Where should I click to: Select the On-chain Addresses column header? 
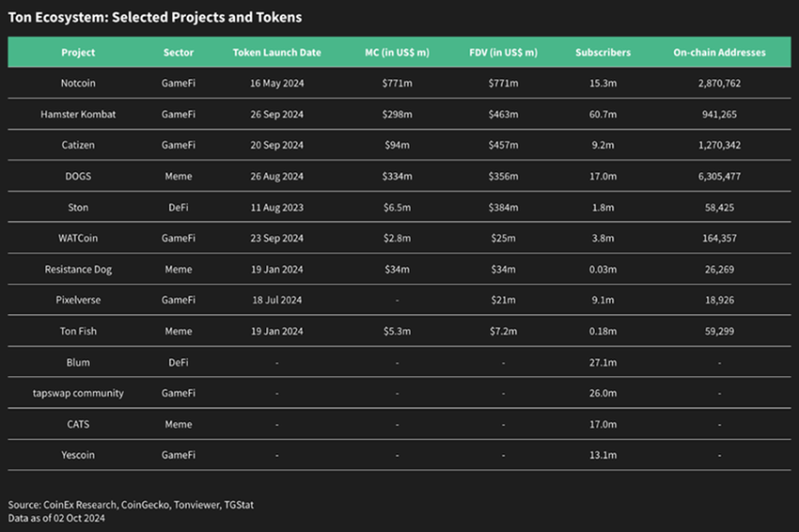tap(719, 53)
